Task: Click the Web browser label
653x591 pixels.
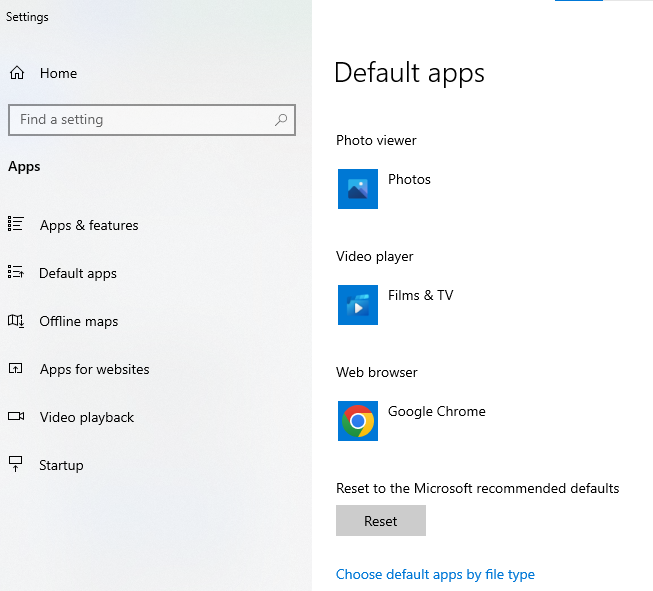Action: (377, 372)
